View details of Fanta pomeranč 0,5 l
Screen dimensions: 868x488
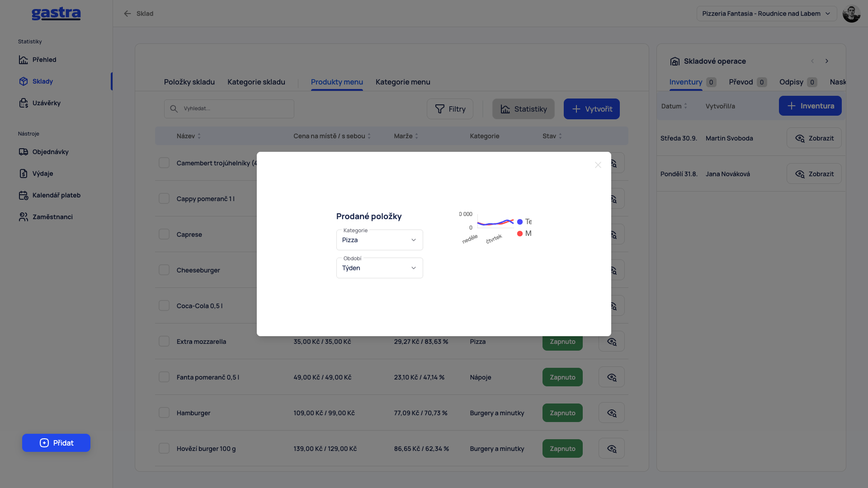coord(612,377)
